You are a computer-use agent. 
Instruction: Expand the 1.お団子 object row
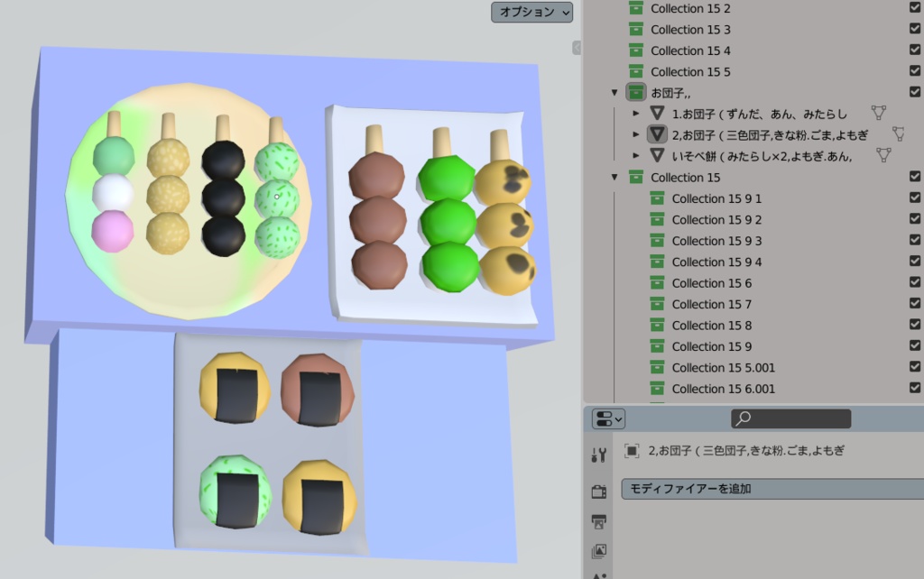point(636,113)
